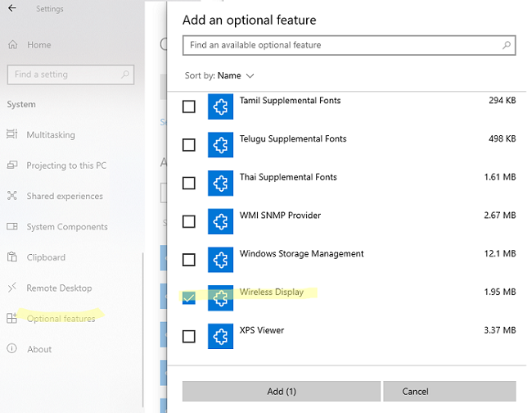Viewport: 532px width, 413px height.
Task: Click Tamil Supplemental Fonts name
Action: pyautogui.click(x=290, y=101)
